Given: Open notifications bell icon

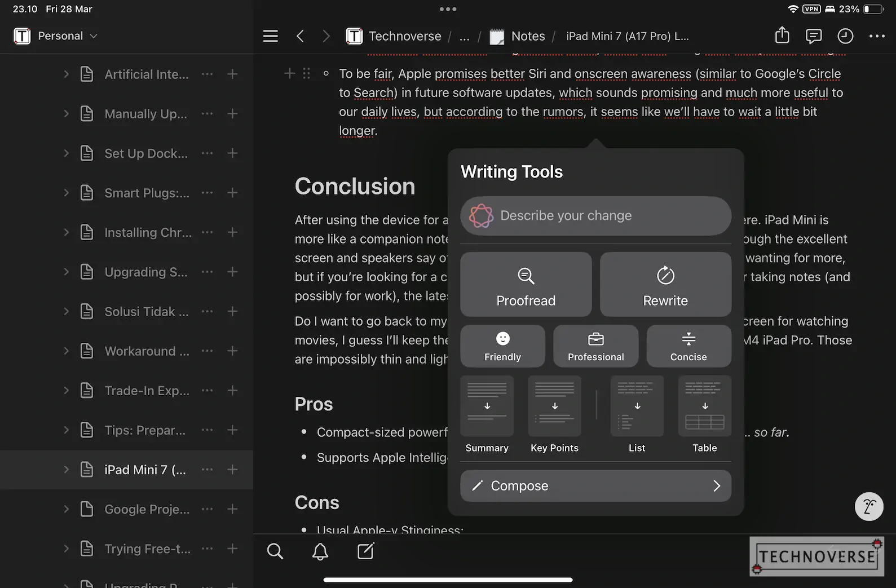Looking at the screenshot, I should (320, 551).
